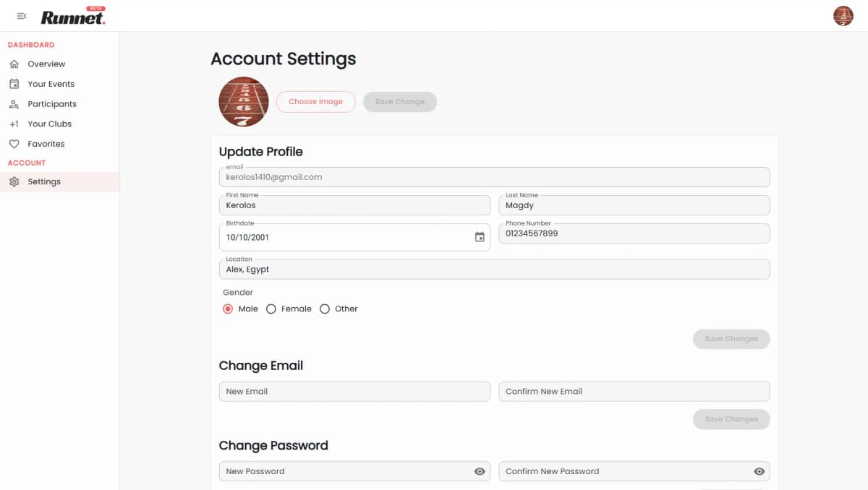Viewport: 868px width, 490px height.
Task: Collapse the sidebar with the menu icon
Action: click(x=22, y=16)
